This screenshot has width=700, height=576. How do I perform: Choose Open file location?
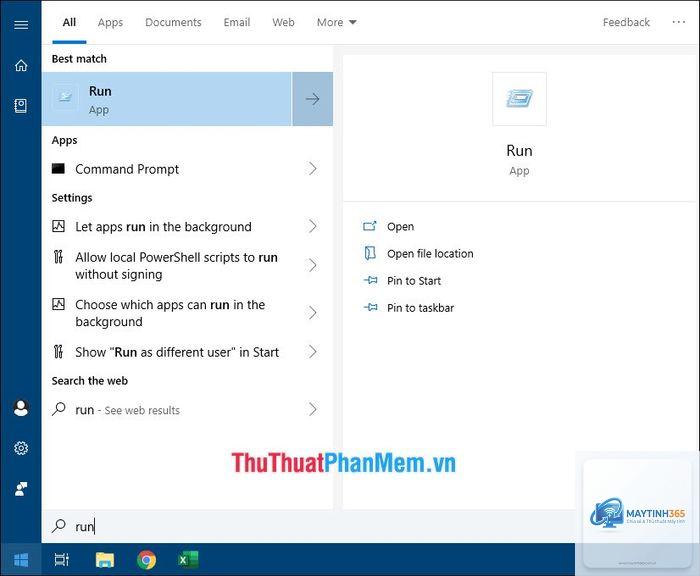tap(430, 254)
